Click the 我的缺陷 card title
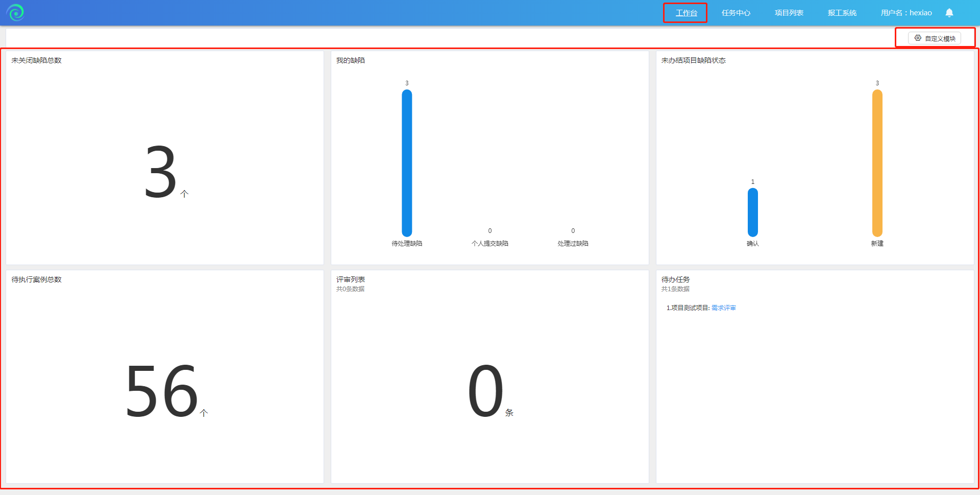The height and width of the screenshot is (495, 980). (350, 60)
